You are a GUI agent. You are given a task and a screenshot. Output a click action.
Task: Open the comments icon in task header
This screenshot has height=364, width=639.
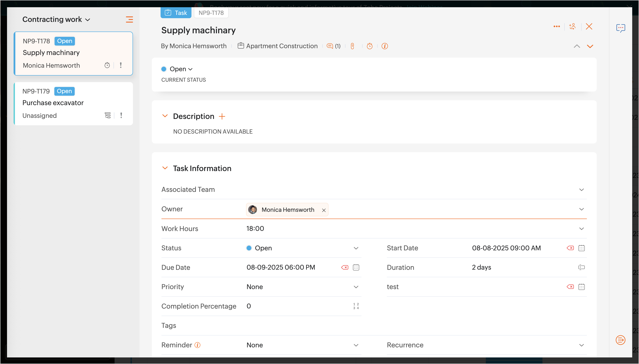(x=330, y=46)
